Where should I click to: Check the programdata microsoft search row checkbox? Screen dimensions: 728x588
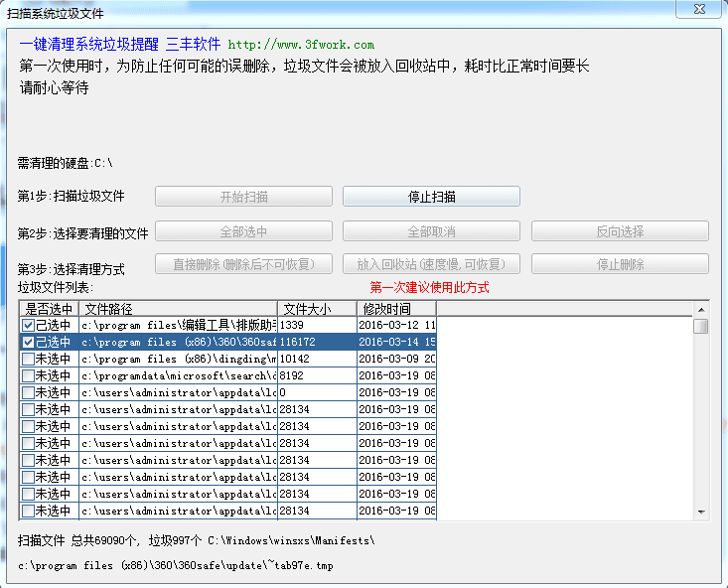pyautogui.click(x=28, y=376)
